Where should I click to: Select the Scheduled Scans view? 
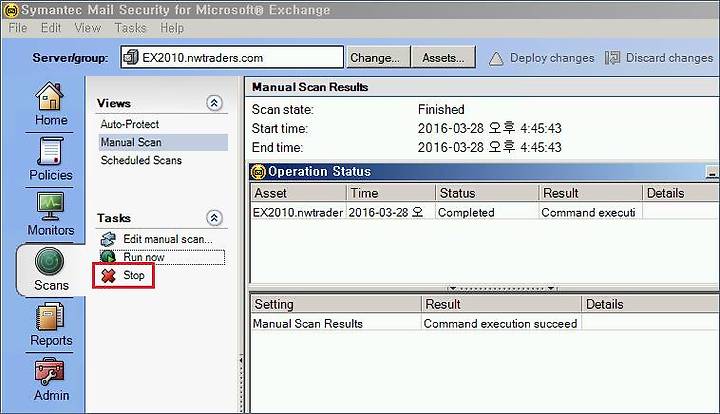click(141, 160)
